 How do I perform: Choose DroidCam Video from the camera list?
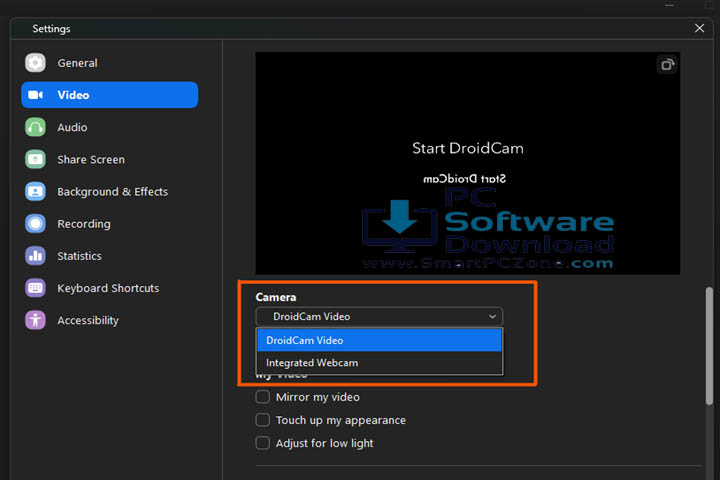click(379, 340)
